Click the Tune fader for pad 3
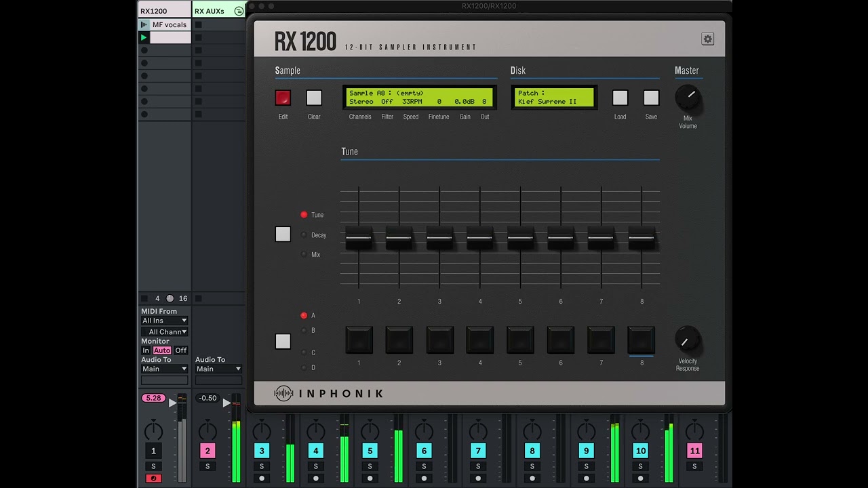868x488 pixels. pyautogui.click(x=439, y=238)
